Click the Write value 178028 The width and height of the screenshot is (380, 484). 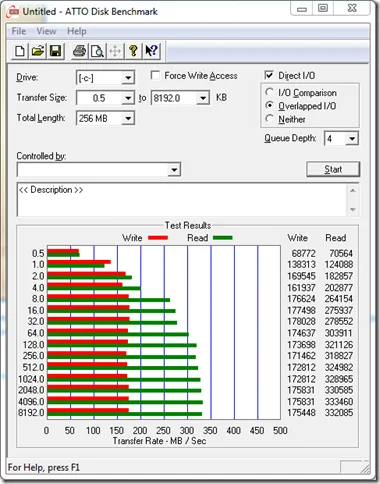tap(301, 321)
